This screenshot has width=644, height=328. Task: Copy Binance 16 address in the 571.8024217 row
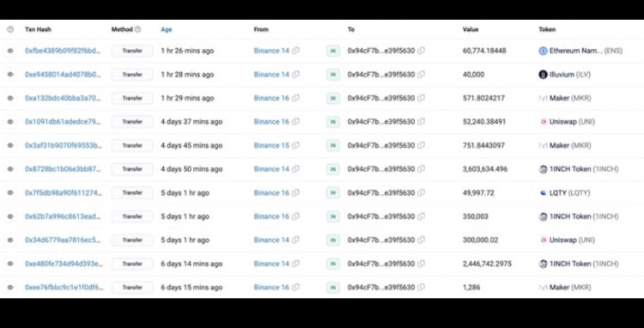[x=295, y=98]
